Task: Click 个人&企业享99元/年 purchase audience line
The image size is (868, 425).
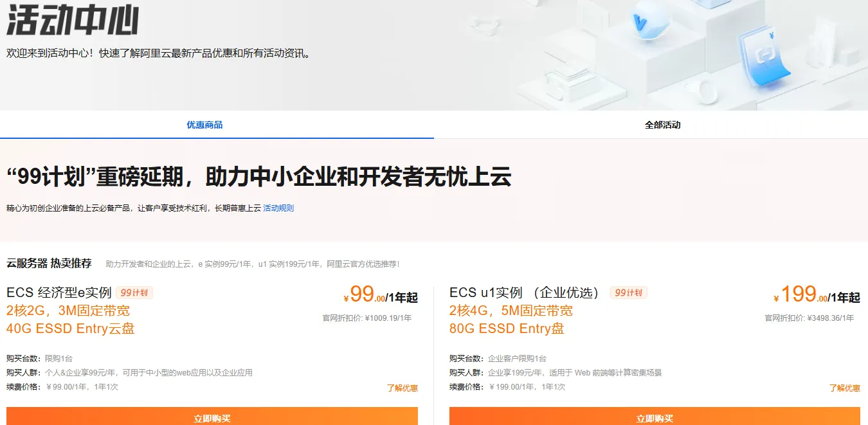Action: tap(129, 373)
